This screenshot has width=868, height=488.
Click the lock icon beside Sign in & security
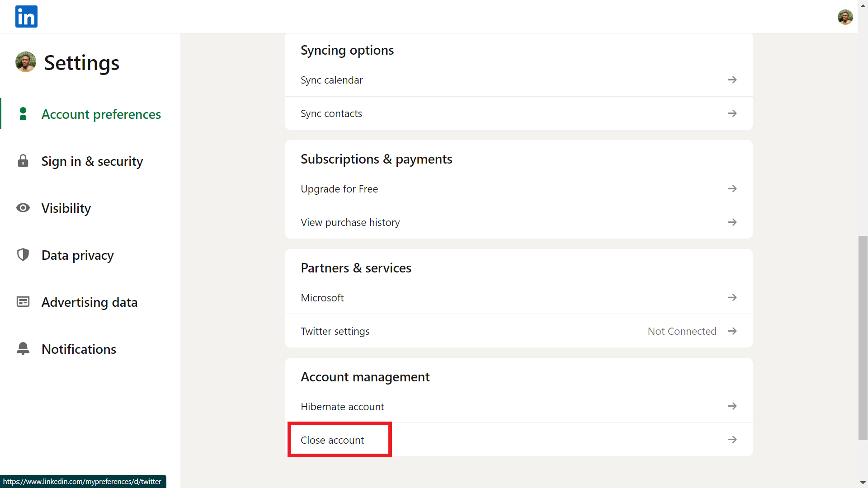click(x=23, y=161)
